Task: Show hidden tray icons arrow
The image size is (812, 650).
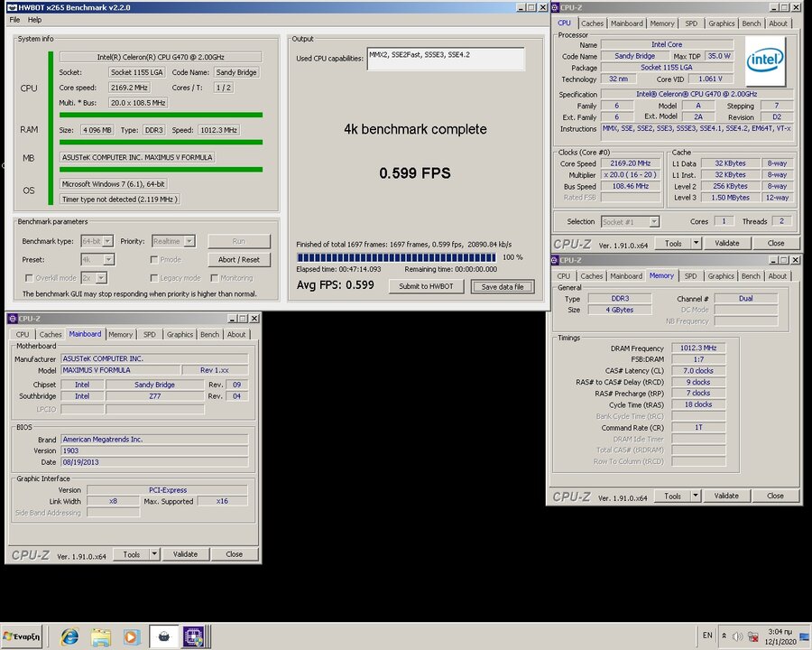Action: (724, 636)
